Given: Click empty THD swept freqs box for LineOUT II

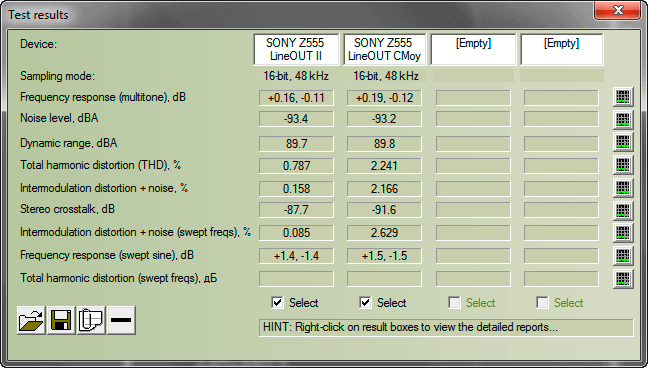Looking at the screenshot, I should (296, 279).
